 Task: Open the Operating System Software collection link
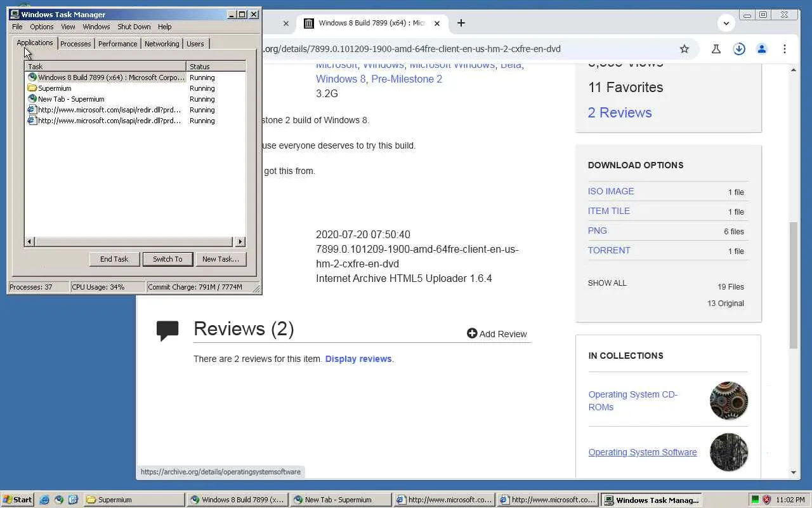coord(643,452)
